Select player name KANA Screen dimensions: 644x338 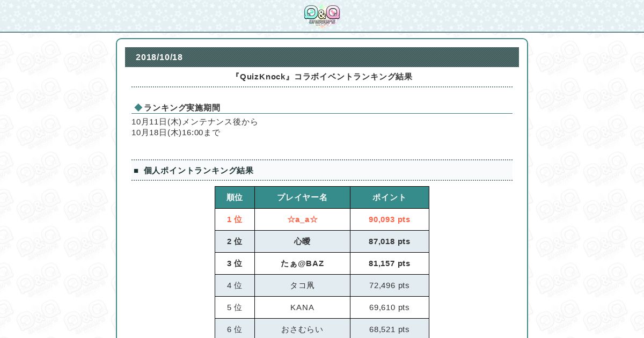[x=302, y=307]
